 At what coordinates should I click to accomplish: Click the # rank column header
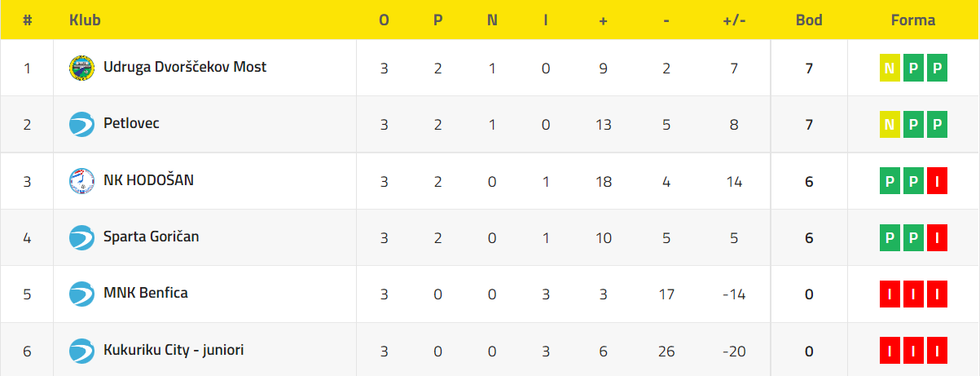[27, 20]
